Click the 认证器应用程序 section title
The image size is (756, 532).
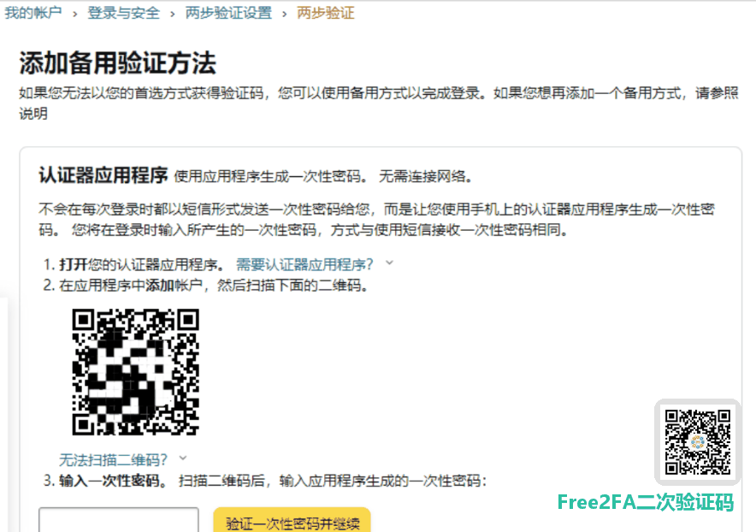(x=103, y=175)
